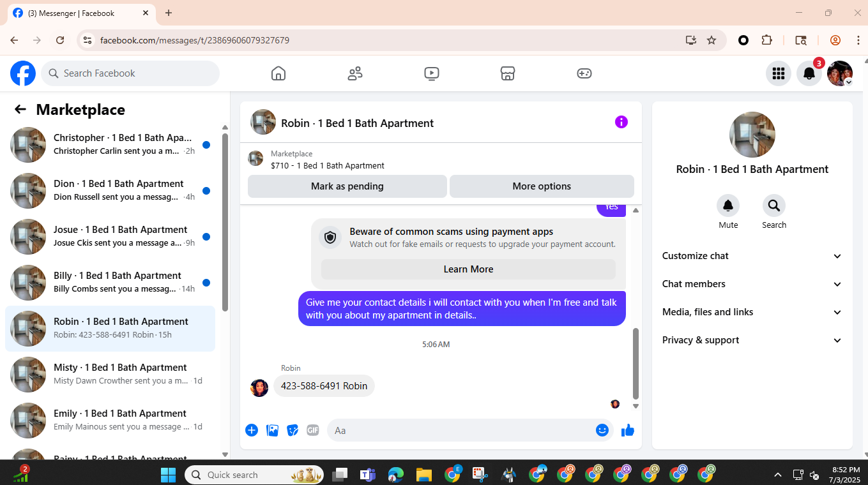Open the Friends icon in top navigation
Image resolution: width=868 pixels, height=485 pixels.
click(x=355, y=73)
